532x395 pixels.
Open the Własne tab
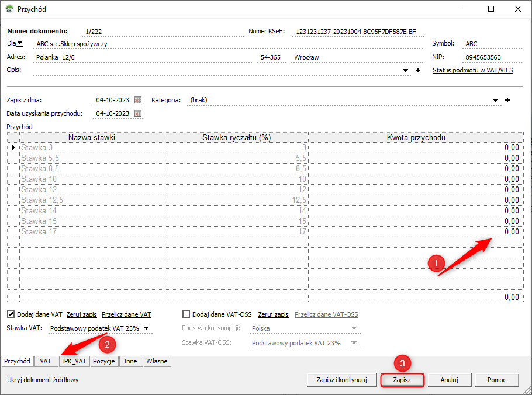coord(157,362)
